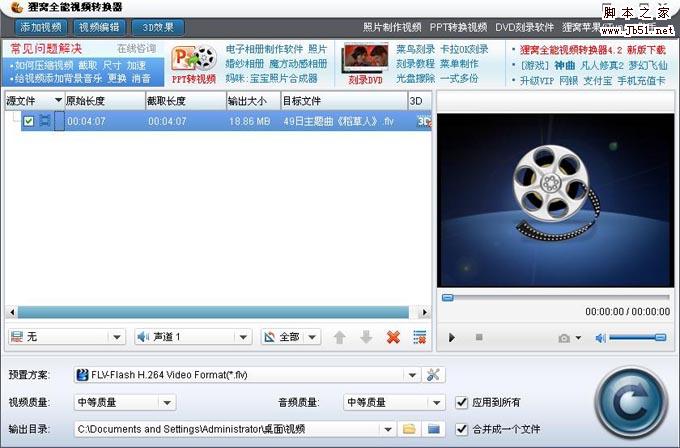Click the volume slider handle
The width and height of the screenshot is (680, 448).
[660, 337]
